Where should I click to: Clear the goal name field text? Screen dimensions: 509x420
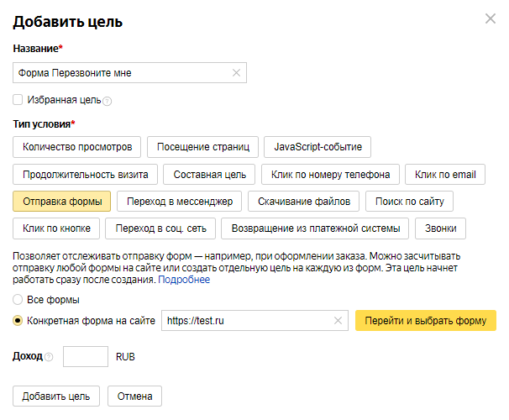[x=236, y=73]
